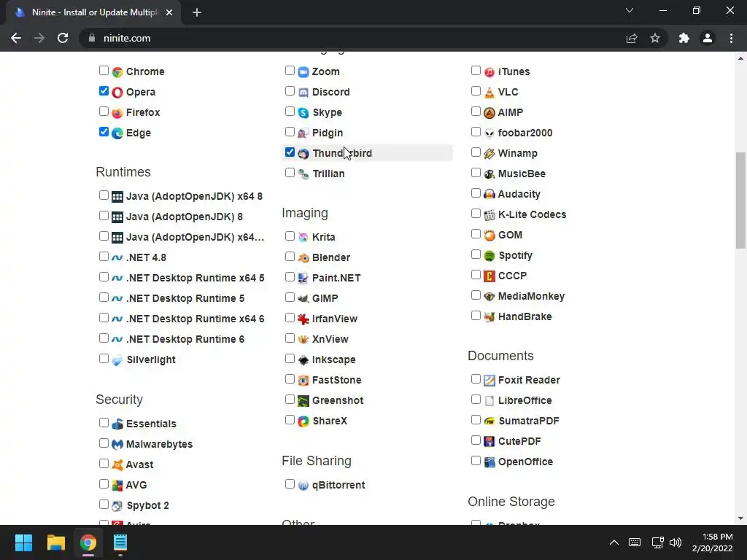This screenshot has height=560, width=747.
Task: Open the volume control in system tray
Action: coord(676,542)
